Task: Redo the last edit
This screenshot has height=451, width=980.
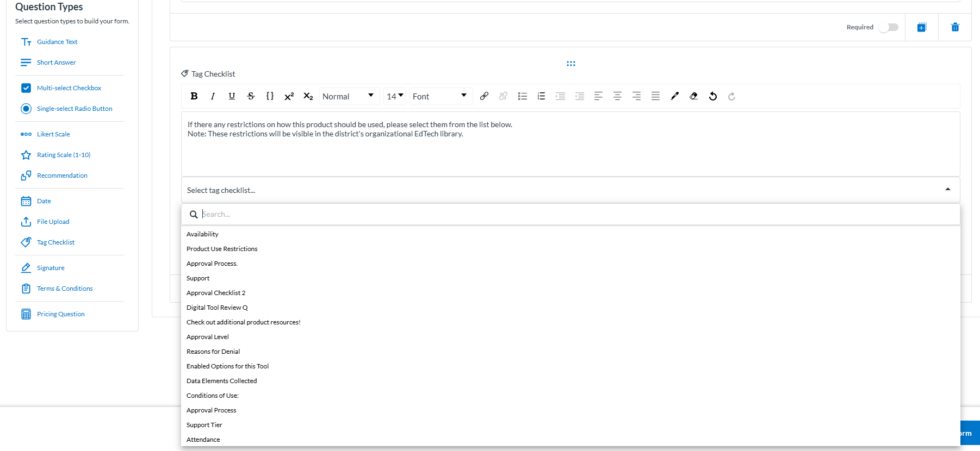Action: 731,96
